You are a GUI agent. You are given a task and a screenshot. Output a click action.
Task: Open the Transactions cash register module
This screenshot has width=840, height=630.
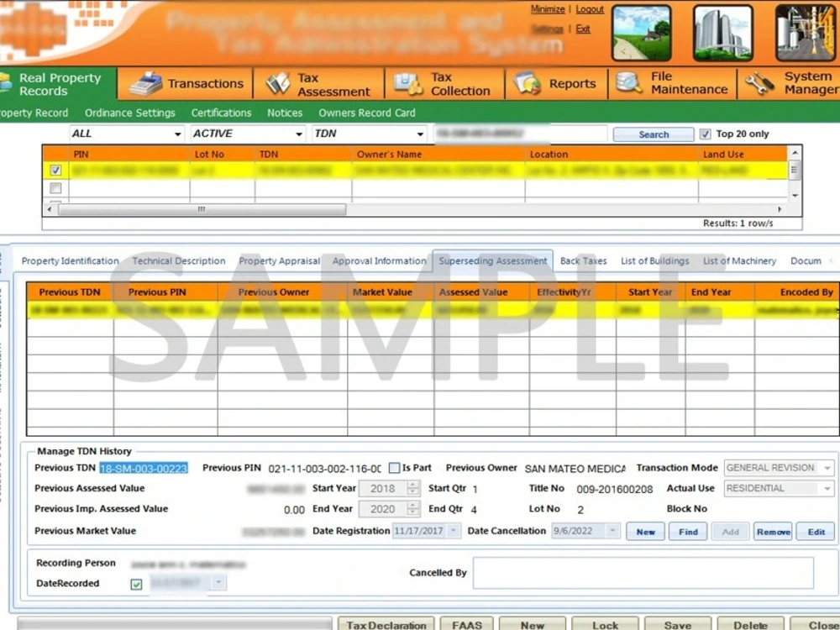pyautogui.click(x=186, y=83)
